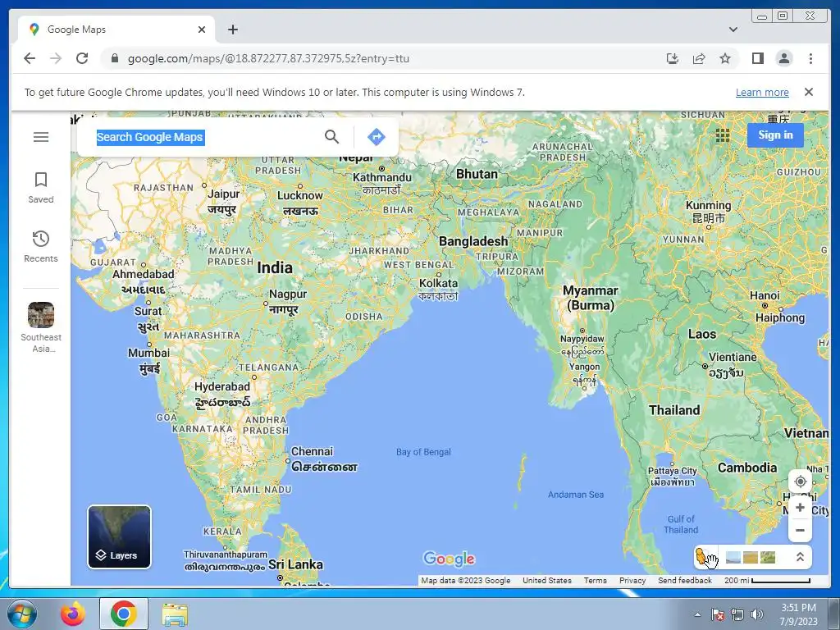Image resolution: width=840 pixels, height=630 pixels.
Task: Open the Chrome three-dot menu
Action: [x=810, y=58]
